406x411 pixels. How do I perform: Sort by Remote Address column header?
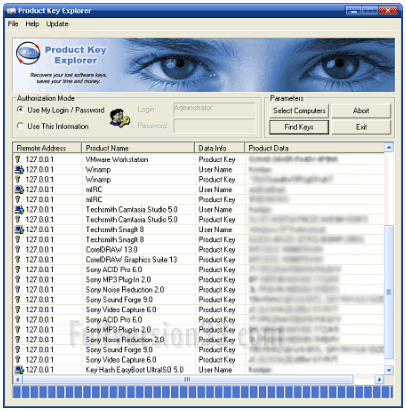coord(47,148)
